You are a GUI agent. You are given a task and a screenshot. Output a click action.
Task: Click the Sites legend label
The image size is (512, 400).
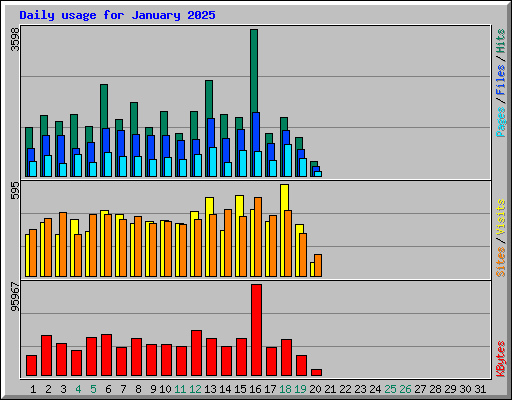point(501,262)
